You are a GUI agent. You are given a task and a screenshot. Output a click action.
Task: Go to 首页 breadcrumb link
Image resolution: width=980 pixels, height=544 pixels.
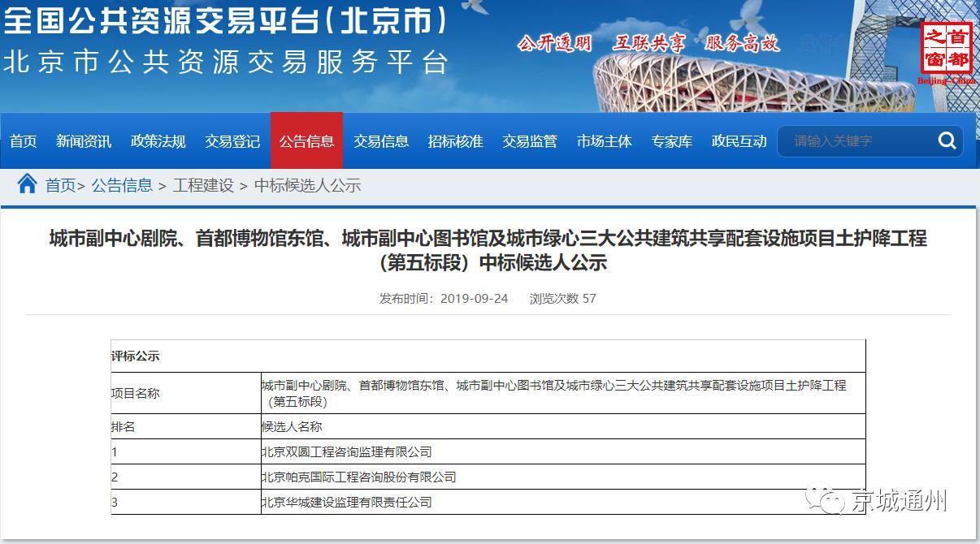click(60, 185)
